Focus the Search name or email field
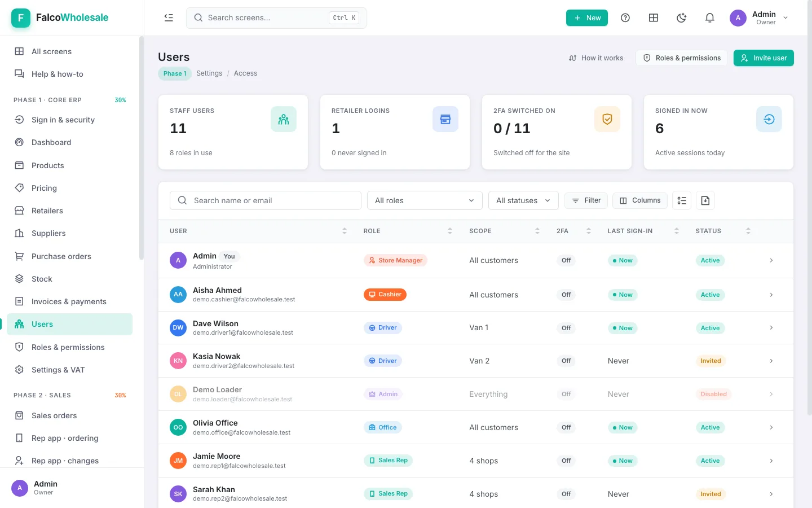This screenshot has height=508, width=812. tap(266, 200)
